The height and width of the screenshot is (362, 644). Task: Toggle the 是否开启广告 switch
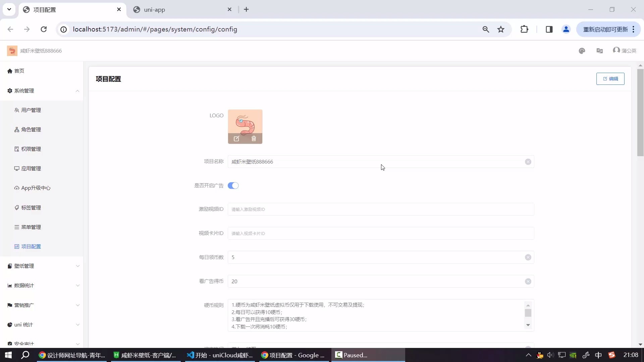click(233, 186)
